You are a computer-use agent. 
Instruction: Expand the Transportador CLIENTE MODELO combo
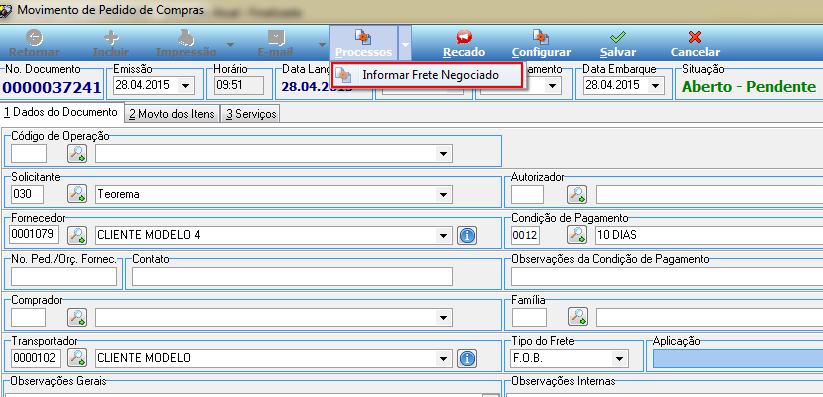point(444,359)
